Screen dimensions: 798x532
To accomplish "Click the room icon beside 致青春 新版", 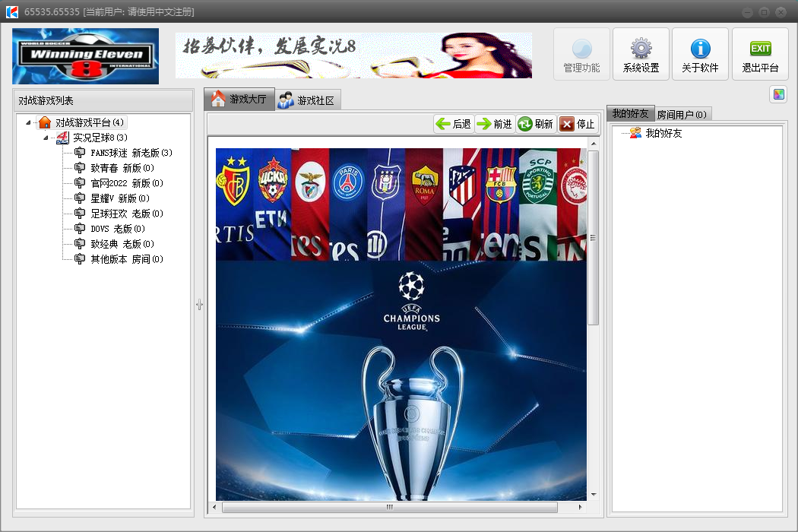I will point(80,168).
